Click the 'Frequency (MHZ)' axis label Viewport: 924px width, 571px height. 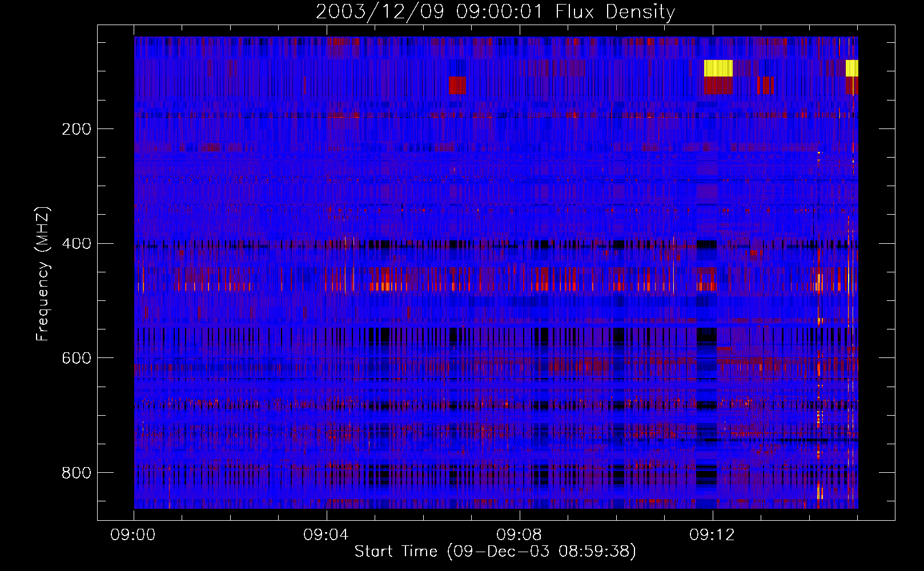tap(43, 274)
